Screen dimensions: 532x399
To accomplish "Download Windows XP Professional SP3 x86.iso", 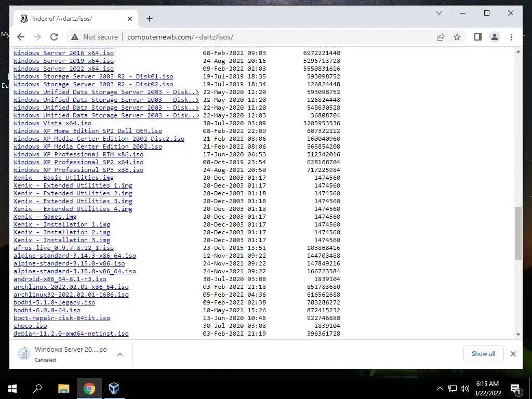I will point(78,170).
